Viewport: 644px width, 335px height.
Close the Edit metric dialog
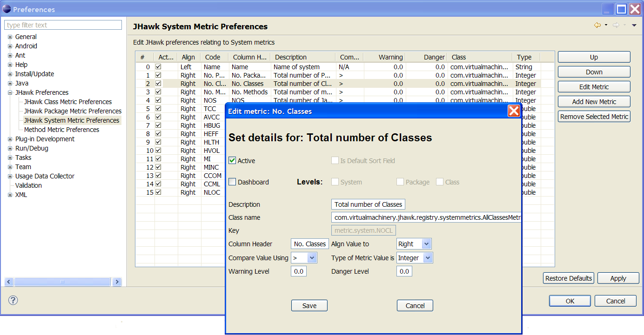[514, 111]
